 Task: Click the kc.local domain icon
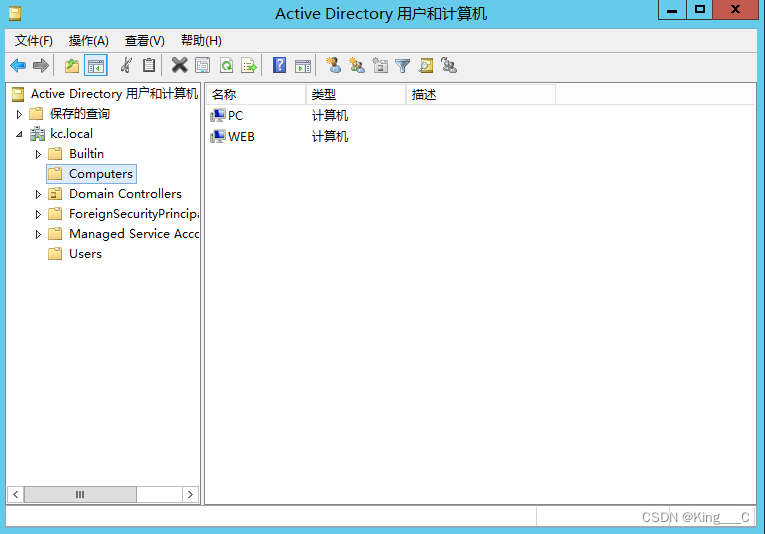coord(37,134)
